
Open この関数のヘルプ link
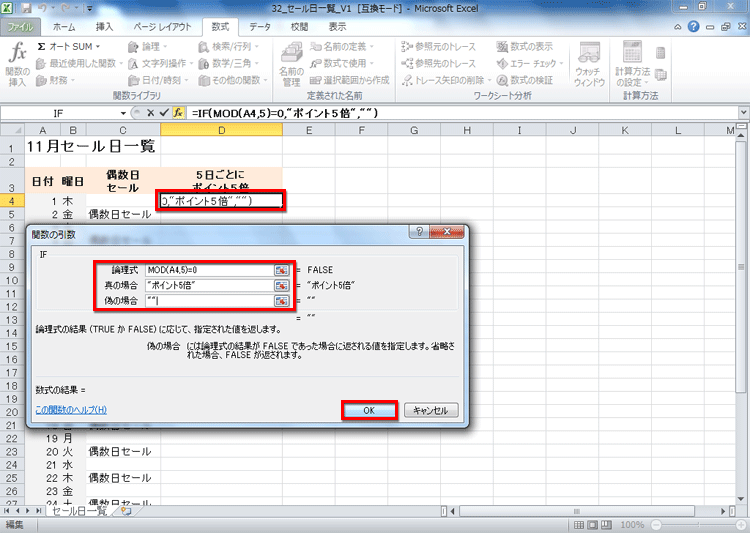pyautogui.click(x=71, y=410)
